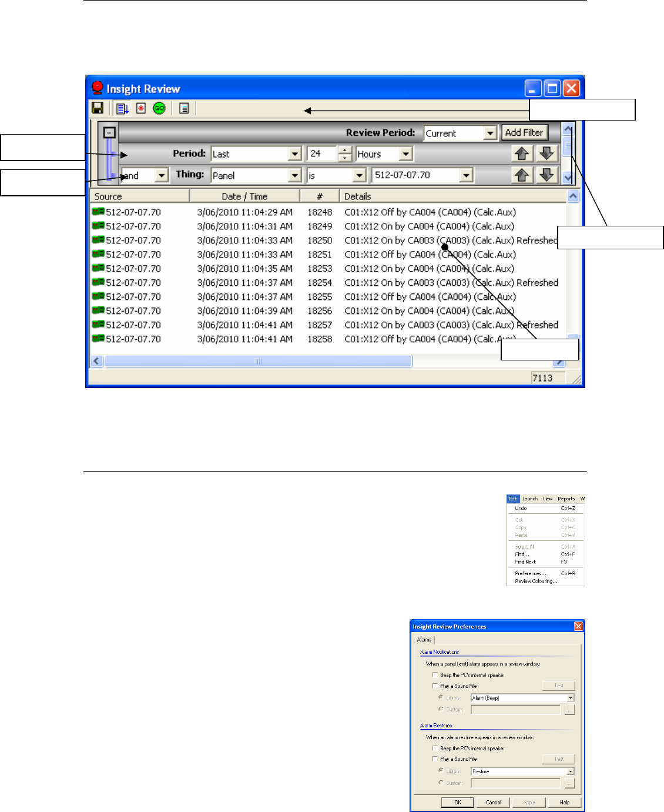This screenshot has width=664, height=812.
Task: Click Apply in the Preferences dialog
Action: click(529, 802)
